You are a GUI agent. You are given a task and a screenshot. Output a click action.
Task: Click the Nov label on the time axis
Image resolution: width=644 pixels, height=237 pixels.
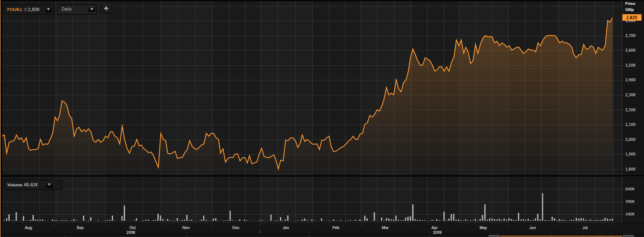point(186,228)
